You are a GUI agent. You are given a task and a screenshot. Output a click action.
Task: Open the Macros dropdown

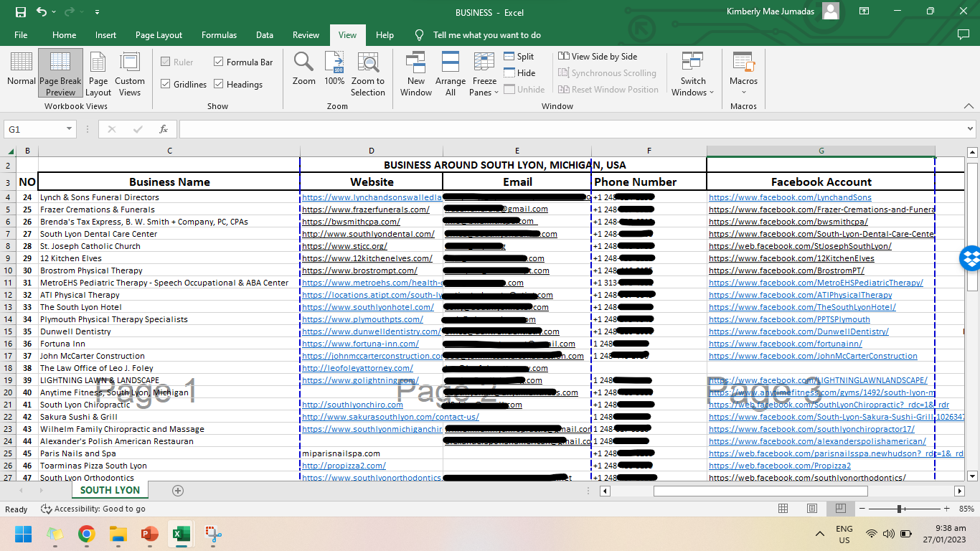[743, 74]
